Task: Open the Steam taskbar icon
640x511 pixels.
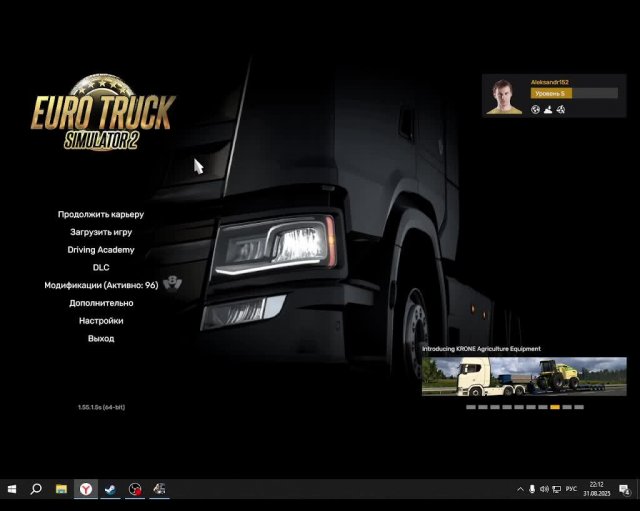Action: click(x=110, y=489)
